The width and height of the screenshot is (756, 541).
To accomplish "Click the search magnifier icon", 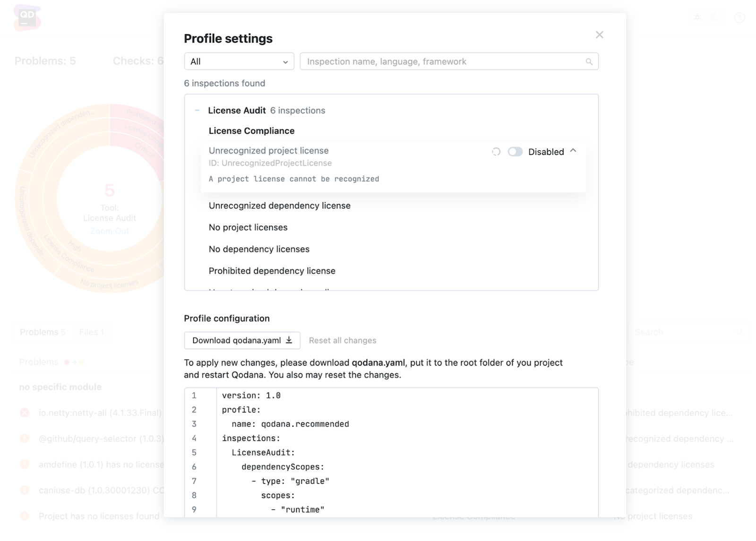I will tap(589, 61).
